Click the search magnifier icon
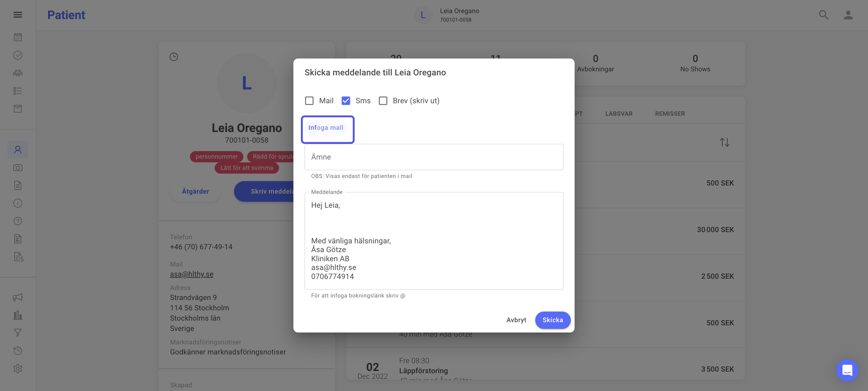Viewport: 868px width, 391px height. click(x=824, y=15)
